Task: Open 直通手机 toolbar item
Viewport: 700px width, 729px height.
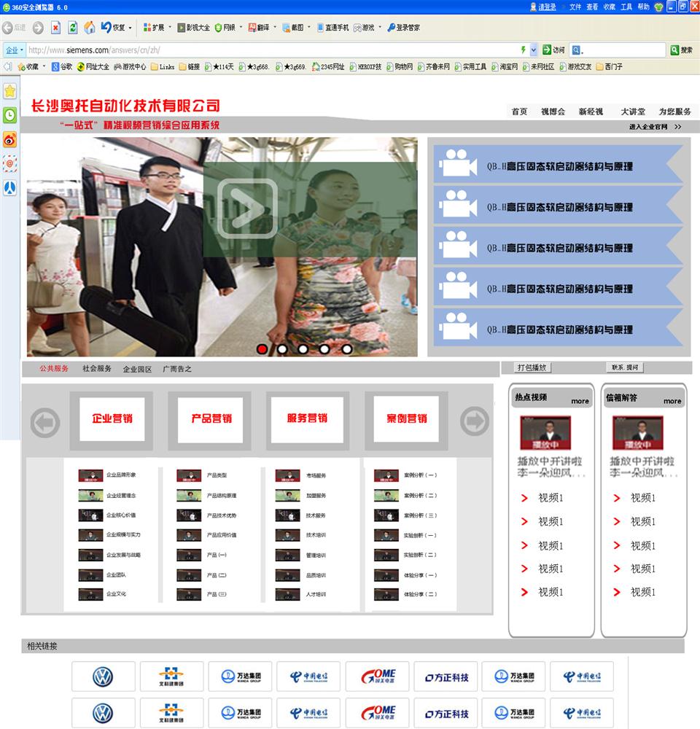Action: pos(333,28)
